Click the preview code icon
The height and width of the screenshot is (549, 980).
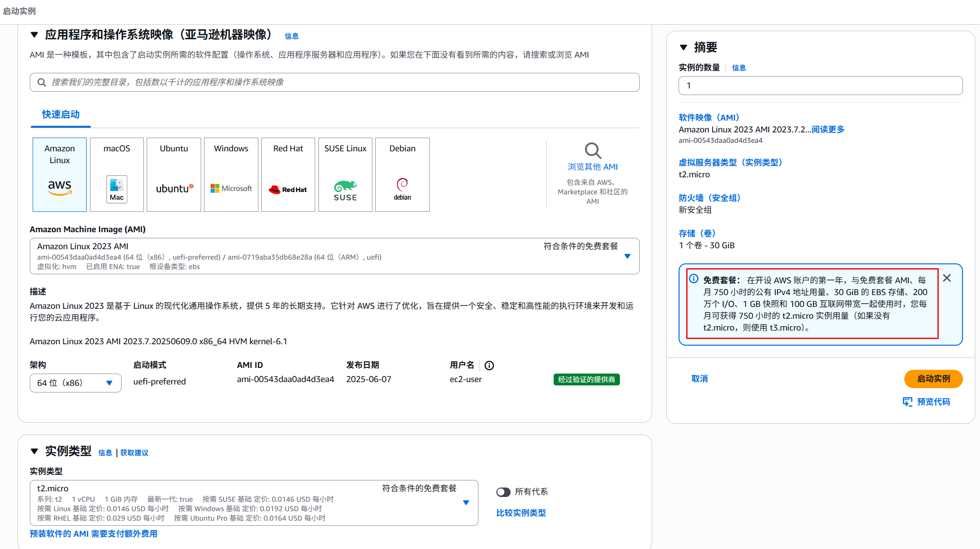click(907, 402)
